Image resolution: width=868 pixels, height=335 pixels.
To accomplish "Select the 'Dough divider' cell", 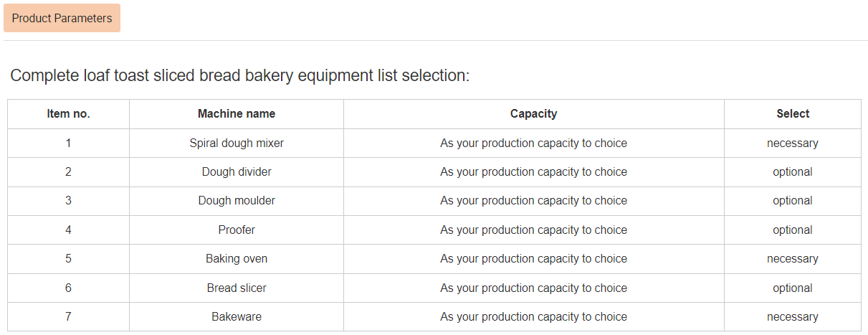I will [x=237, y=172].
